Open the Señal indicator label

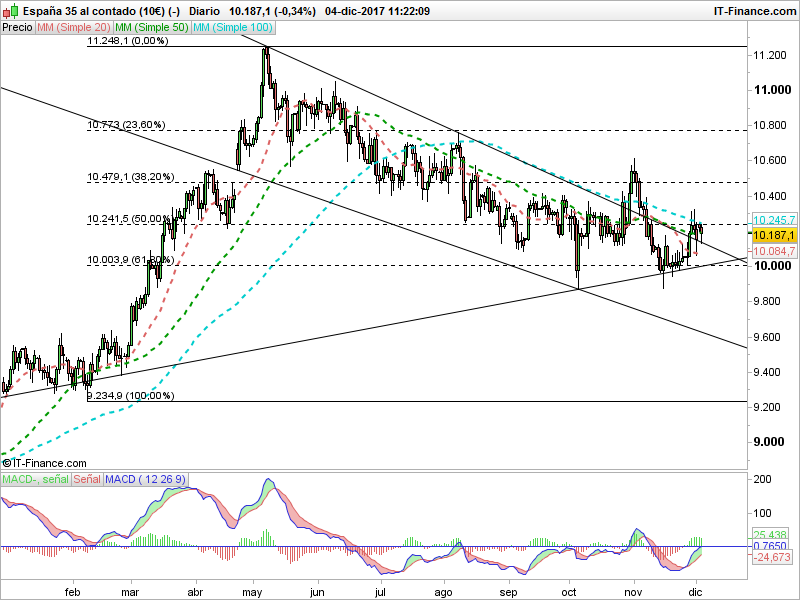coord(87,479)
